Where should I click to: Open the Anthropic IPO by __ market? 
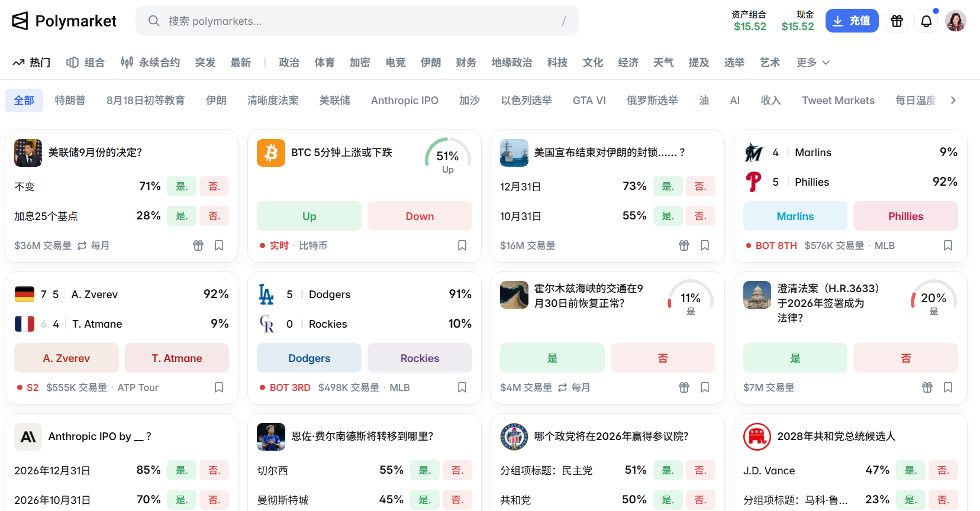(x=99, y=436)
